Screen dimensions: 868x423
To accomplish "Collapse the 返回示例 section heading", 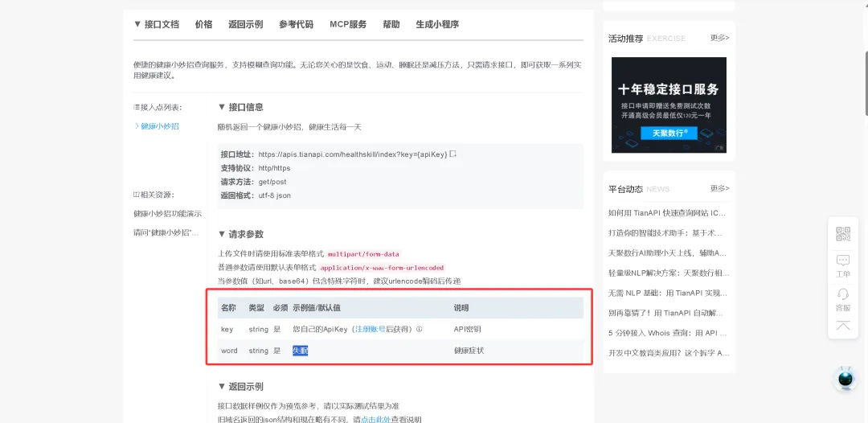I will pyautogui.click(x=241, y=387).
